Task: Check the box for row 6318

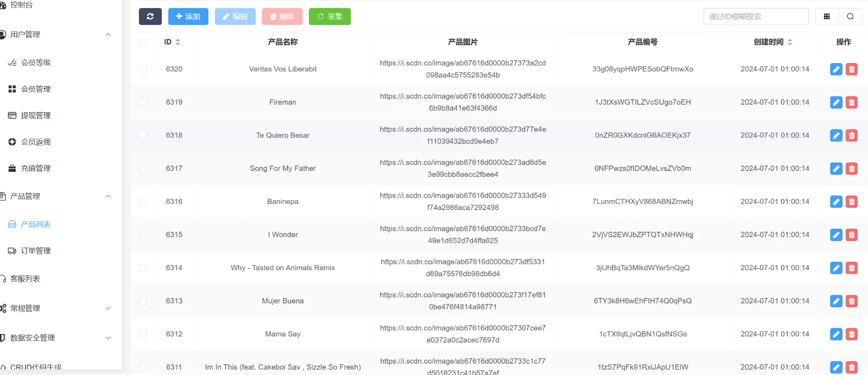Action: pos(143,135)
